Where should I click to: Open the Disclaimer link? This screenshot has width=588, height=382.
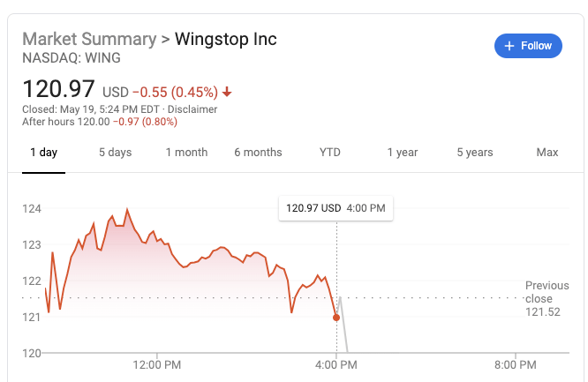pos(192,109)
